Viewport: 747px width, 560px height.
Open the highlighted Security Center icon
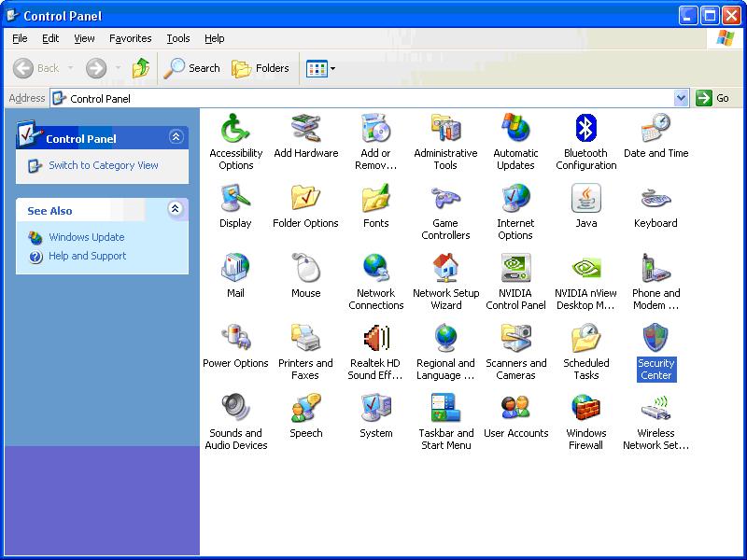click(656, 352)
